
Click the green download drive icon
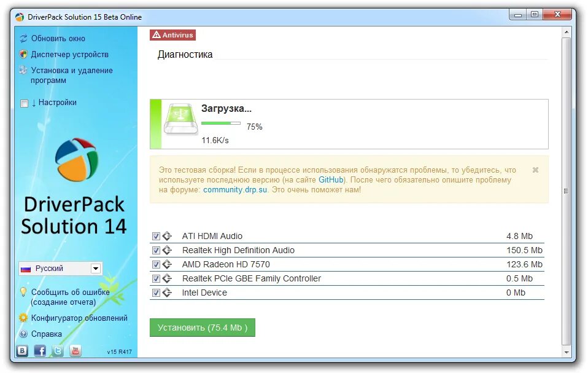[180, 119]
